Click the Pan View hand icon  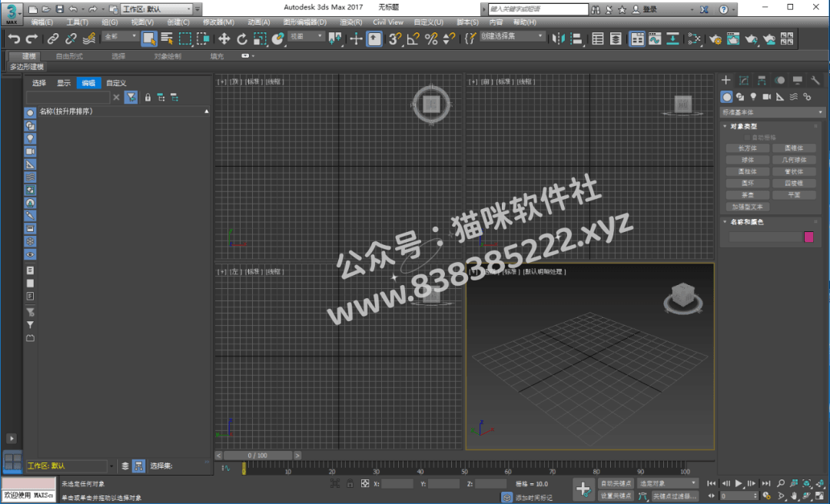coord(794,496)
